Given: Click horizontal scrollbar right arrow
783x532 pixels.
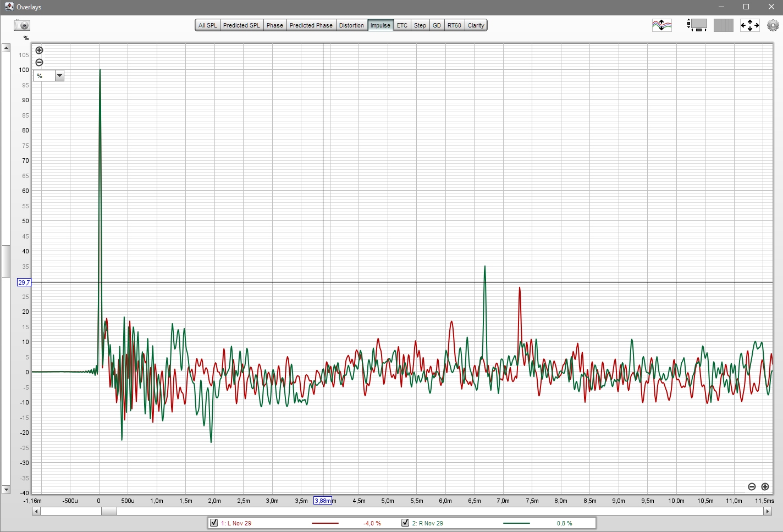Looking at the screenshot, I should [x=768, y=511].
